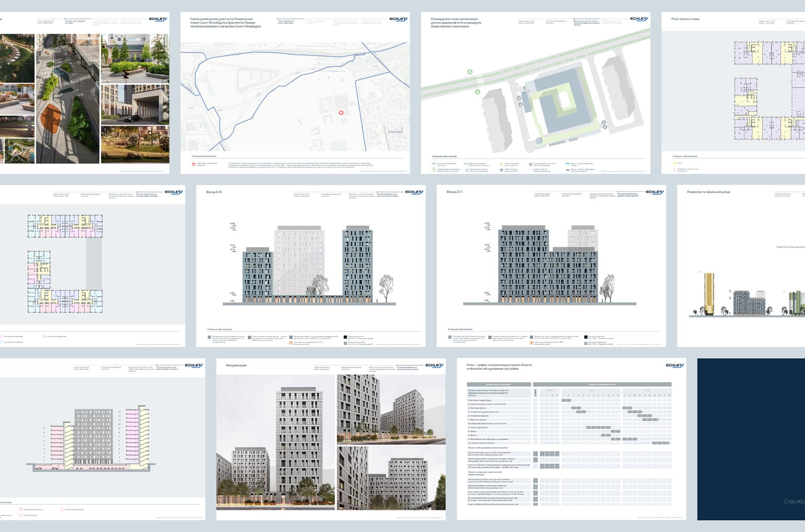Click the ECKLET logo on the Визуализации slide
The image size is (805, 532).
434,366
